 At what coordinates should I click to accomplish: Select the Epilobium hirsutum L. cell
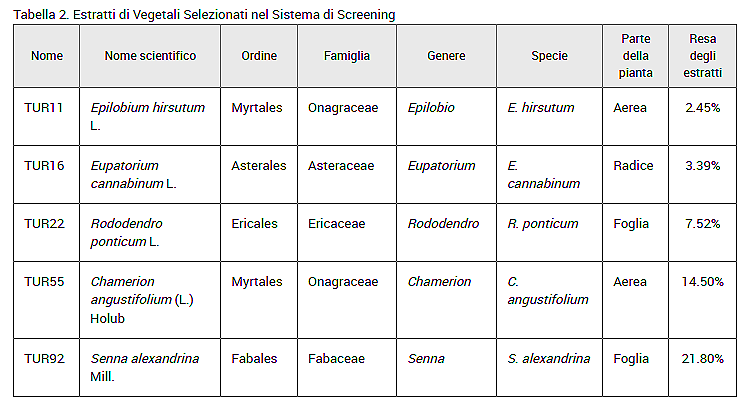tap(150, 117)
